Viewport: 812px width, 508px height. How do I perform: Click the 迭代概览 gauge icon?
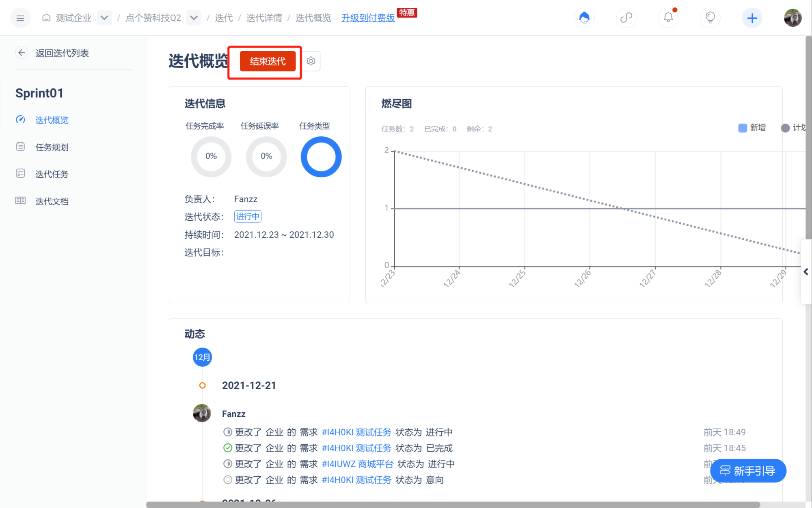click(x=20, y=120)
